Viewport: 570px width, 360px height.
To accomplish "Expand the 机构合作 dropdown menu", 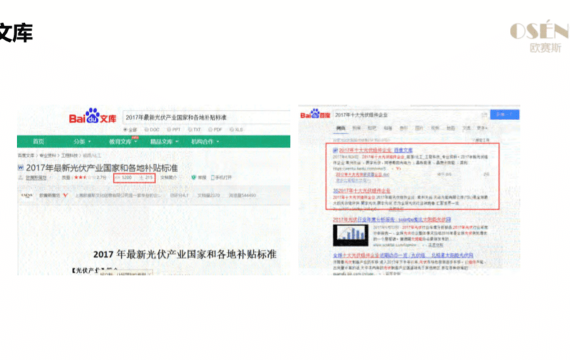I will click(x=205, y=141).
